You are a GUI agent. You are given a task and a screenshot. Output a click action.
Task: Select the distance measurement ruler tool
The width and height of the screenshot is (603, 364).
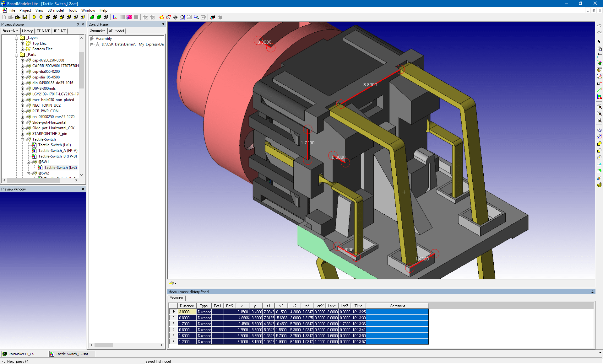(599, 69)
